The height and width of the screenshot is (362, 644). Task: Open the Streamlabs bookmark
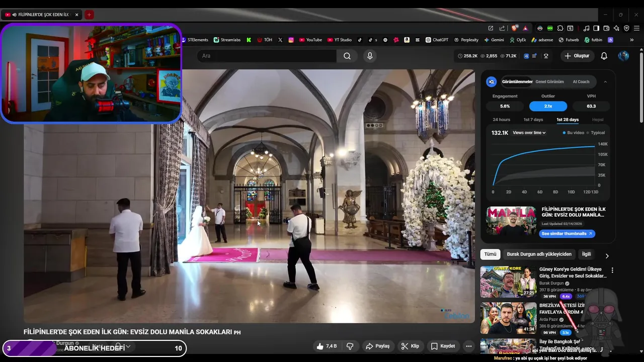click(227, 40)
